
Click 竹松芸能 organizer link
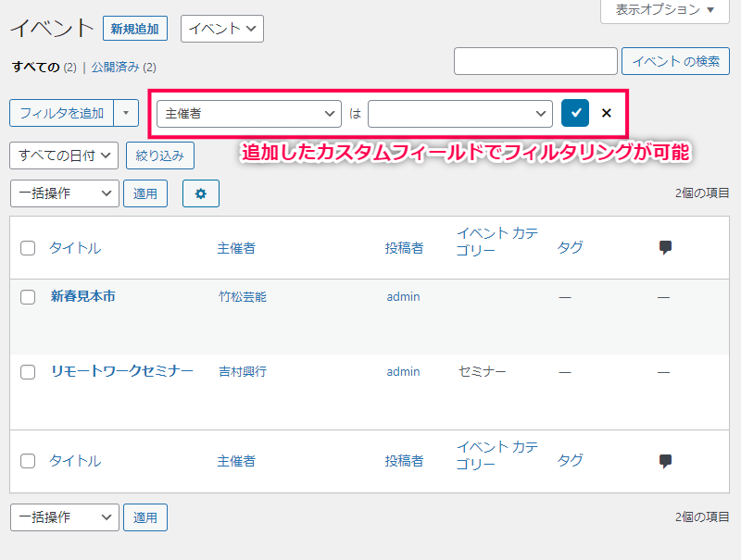243,296
